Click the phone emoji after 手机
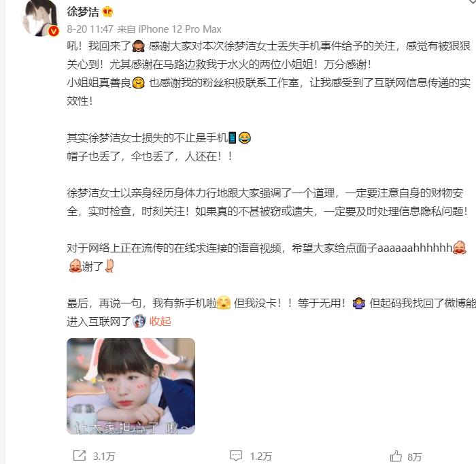 [x=233, y=138]
